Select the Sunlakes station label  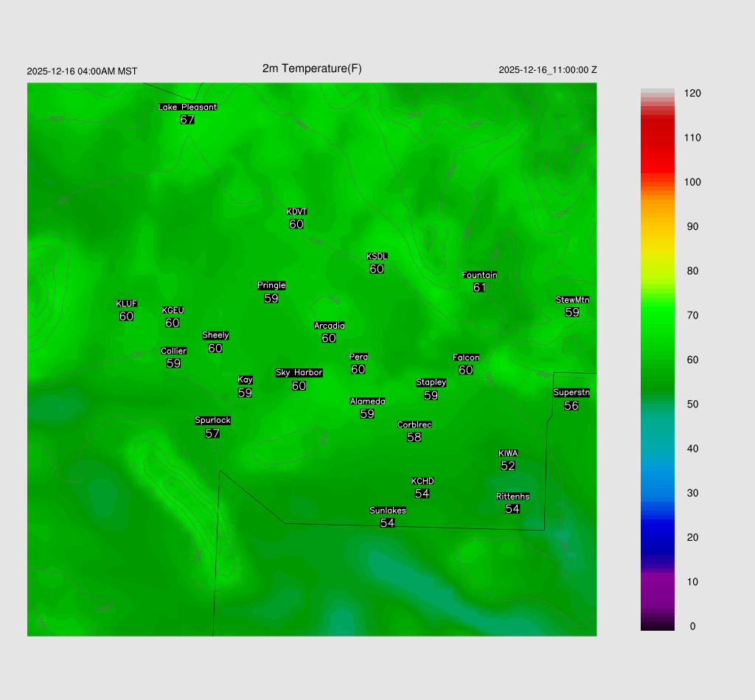[x=388, y=511]
